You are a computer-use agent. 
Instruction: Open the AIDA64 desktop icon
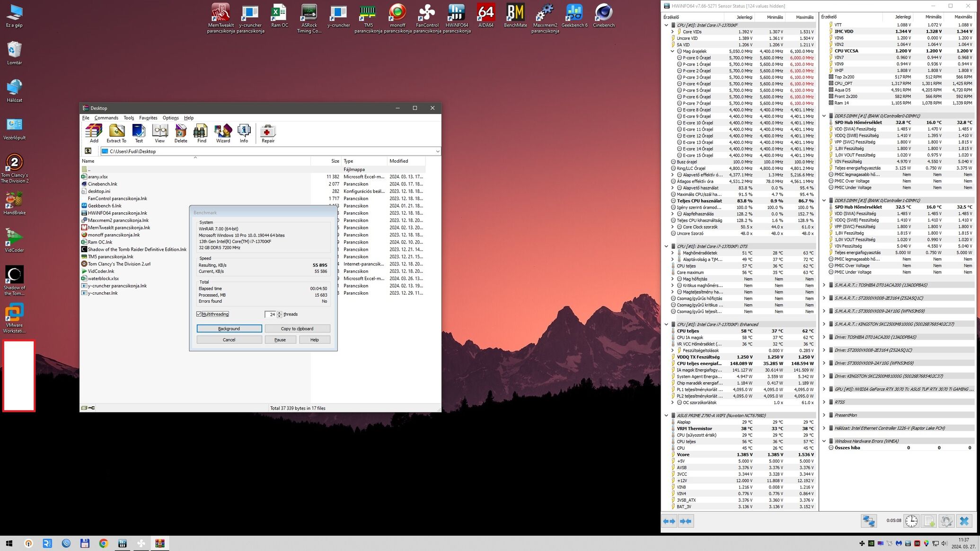click(486, 16)
